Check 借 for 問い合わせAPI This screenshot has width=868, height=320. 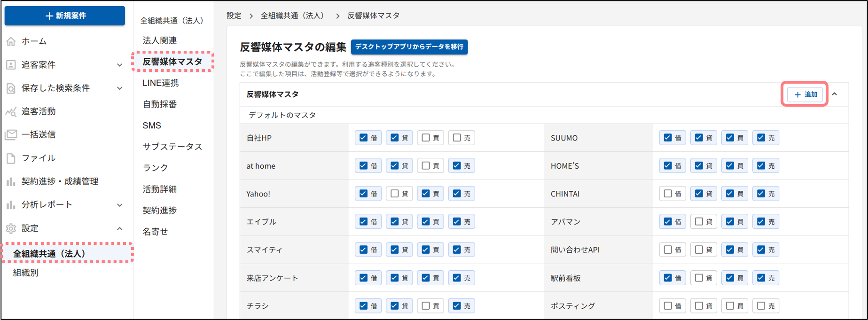668,250
